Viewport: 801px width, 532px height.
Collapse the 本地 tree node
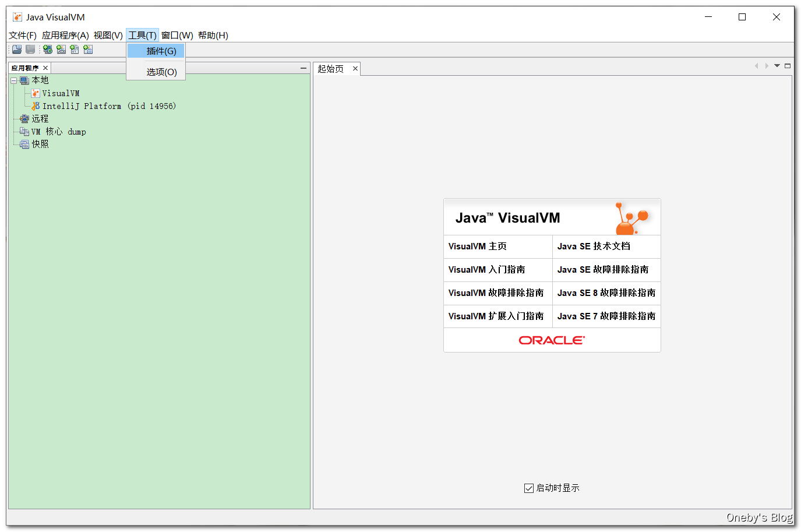pyautogui.click(x=14, y=80)
